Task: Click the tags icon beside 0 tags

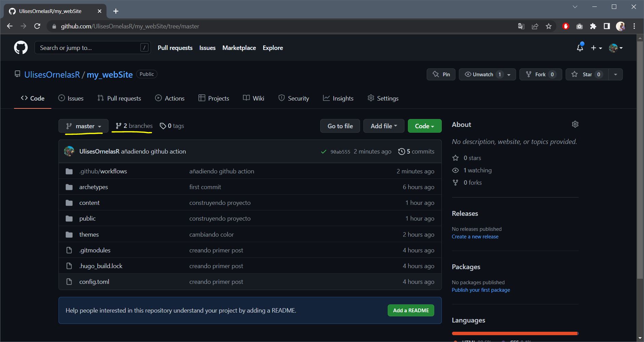Action: (x=163, y=126)
